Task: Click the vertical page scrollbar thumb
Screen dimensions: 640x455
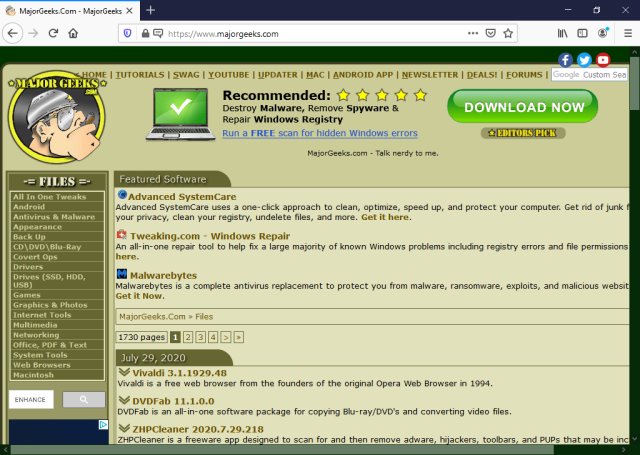Action: pos(634,84)
